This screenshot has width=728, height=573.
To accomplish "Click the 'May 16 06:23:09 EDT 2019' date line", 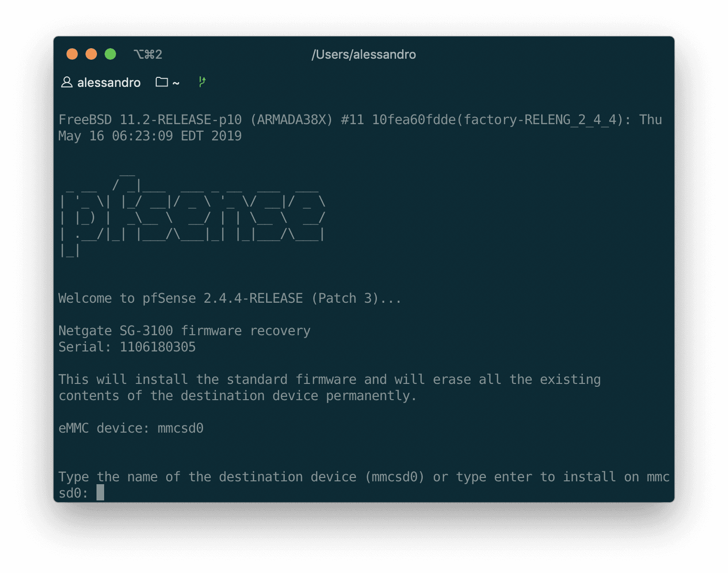I will point(150,136).
